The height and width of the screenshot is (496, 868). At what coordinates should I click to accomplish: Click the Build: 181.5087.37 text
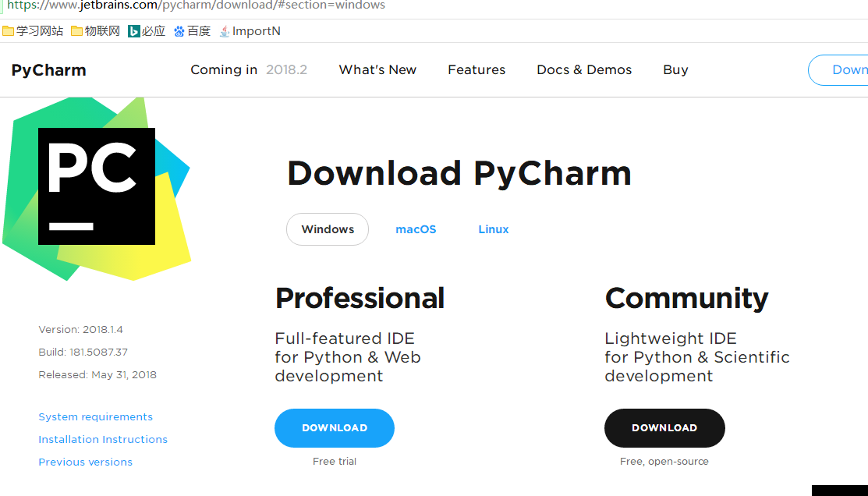[83, 352]
